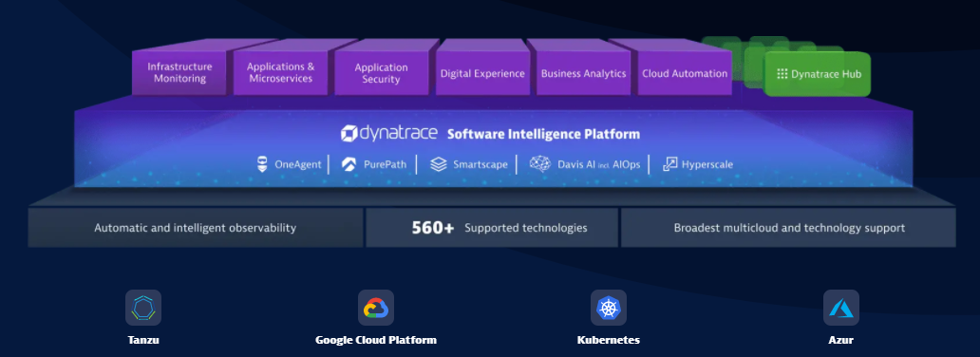
Task: Click the Kubernetes wheel icon
Action: 608,308
